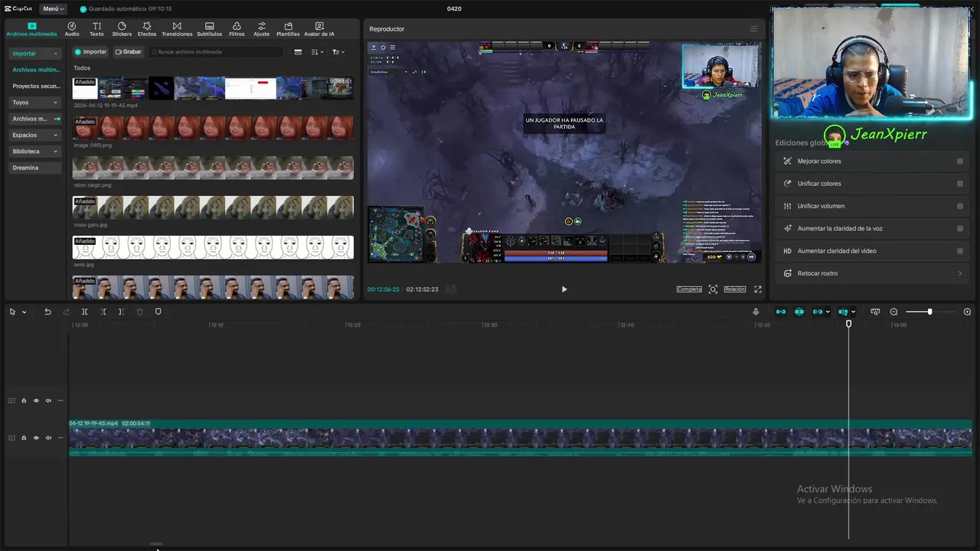Click the Completa quality button
The height and width of the screenshot is (551, 980).
689,289
